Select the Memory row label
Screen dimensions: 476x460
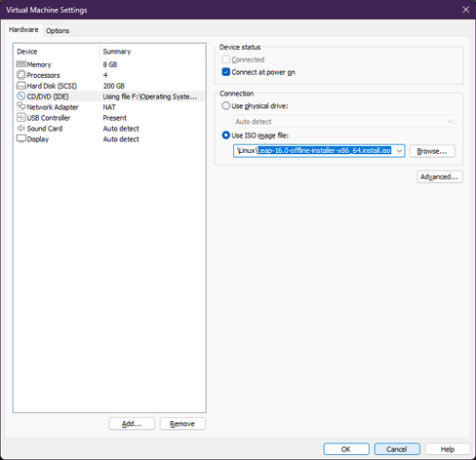tap(39, 64)
